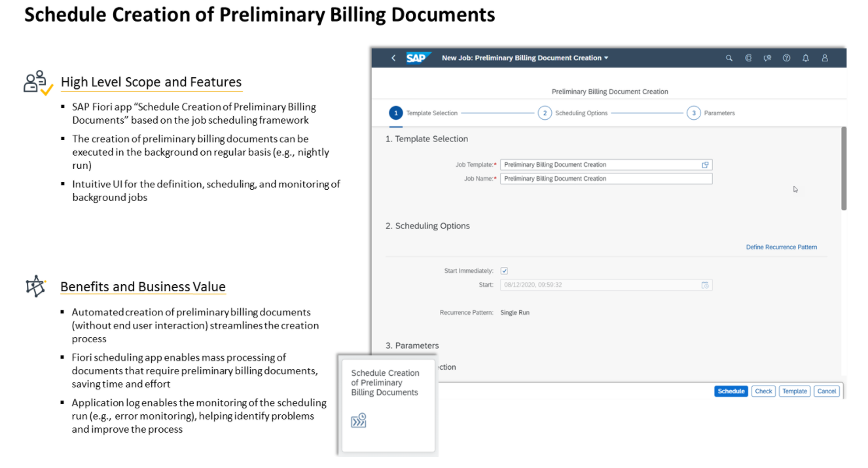
Task: Toggle the Start Immediately checkbox
Action: point(504,271)
